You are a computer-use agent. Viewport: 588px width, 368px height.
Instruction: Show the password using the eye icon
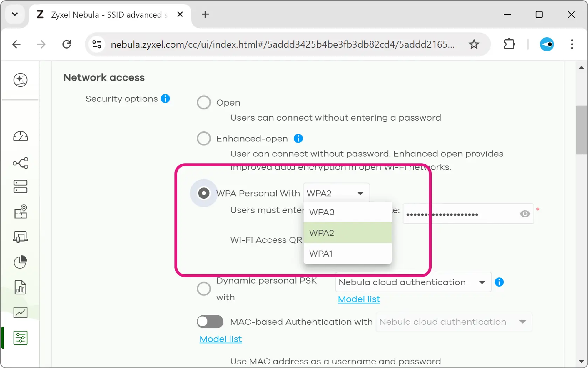[x=525, y=214]
